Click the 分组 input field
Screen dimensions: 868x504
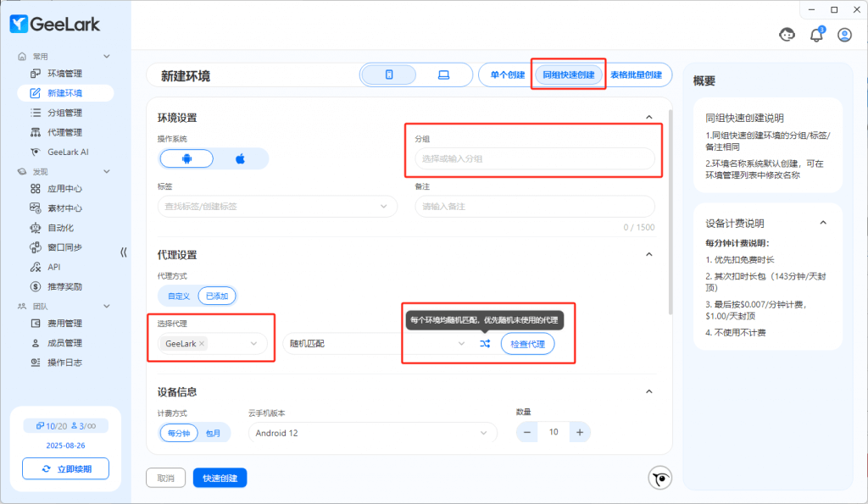pyautogui.click(x=534, y=158)
